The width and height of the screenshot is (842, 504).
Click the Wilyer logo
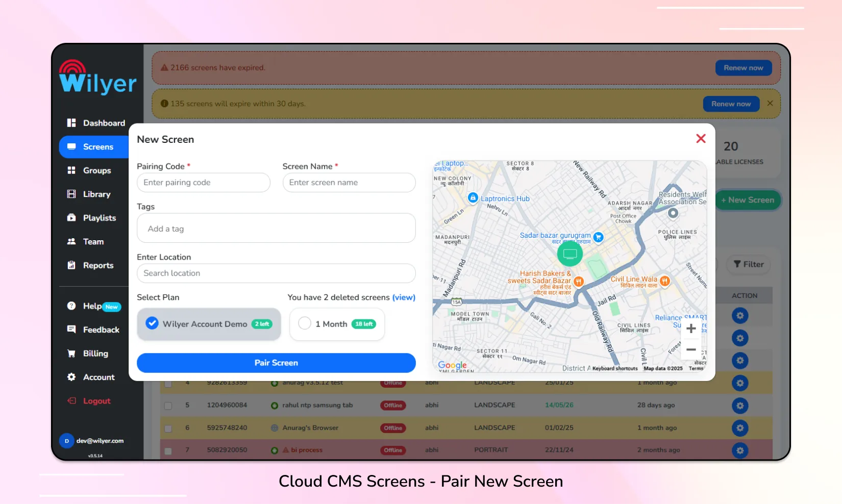[x=97, y=77]
